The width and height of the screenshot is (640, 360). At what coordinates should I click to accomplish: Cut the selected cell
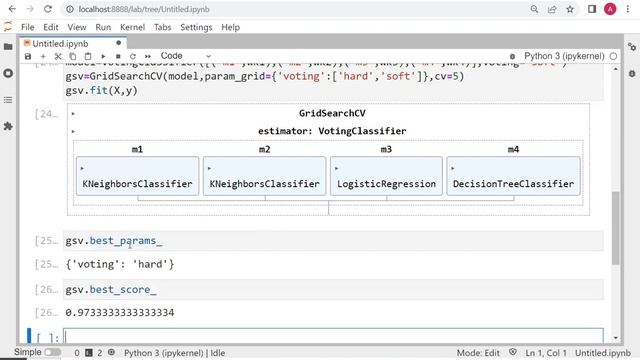pos(58,56)
